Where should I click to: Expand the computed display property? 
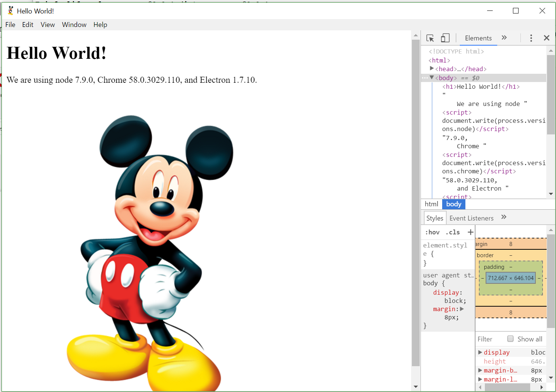click(x=480, y=352)
